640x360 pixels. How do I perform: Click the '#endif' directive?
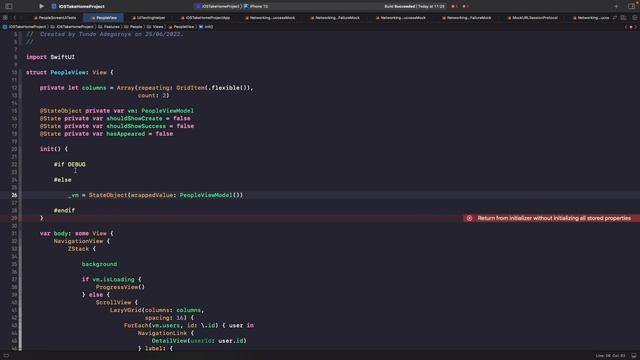click(x=64, y=210)
